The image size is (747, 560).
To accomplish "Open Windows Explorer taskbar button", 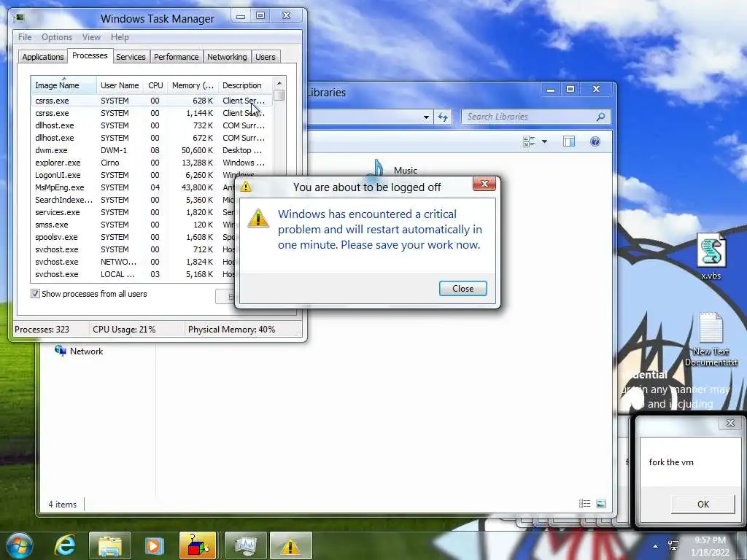I will click(109, 545).
